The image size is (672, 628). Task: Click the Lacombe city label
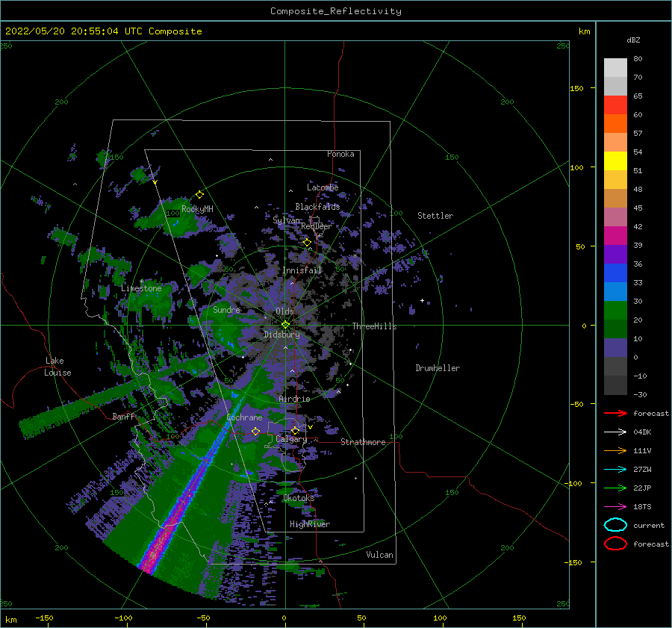pos(323,187)
